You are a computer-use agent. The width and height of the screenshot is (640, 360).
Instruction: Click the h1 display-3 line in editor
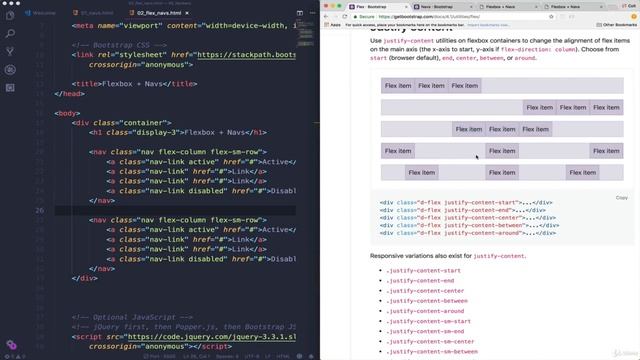click(178, 133)
